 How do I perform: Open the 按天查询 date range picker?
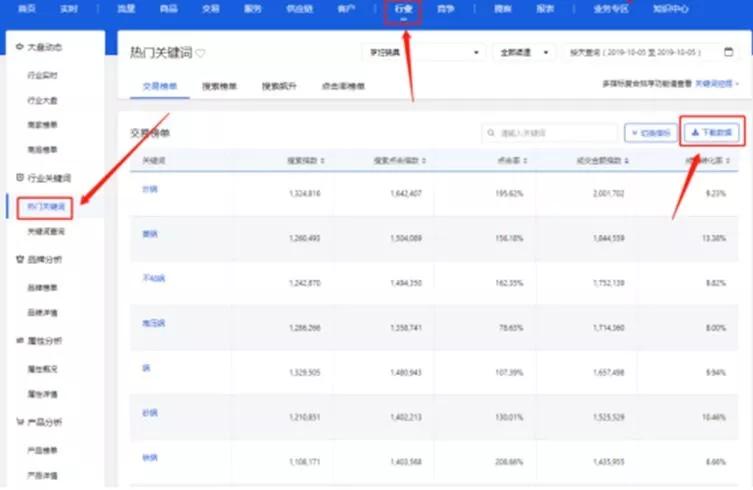[651, 52]
